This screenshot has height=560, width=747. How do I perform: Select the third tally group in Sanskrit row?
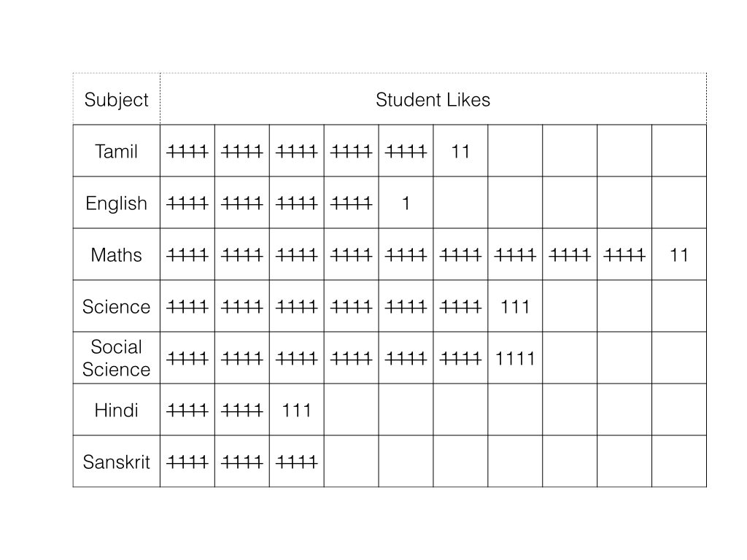297,462
